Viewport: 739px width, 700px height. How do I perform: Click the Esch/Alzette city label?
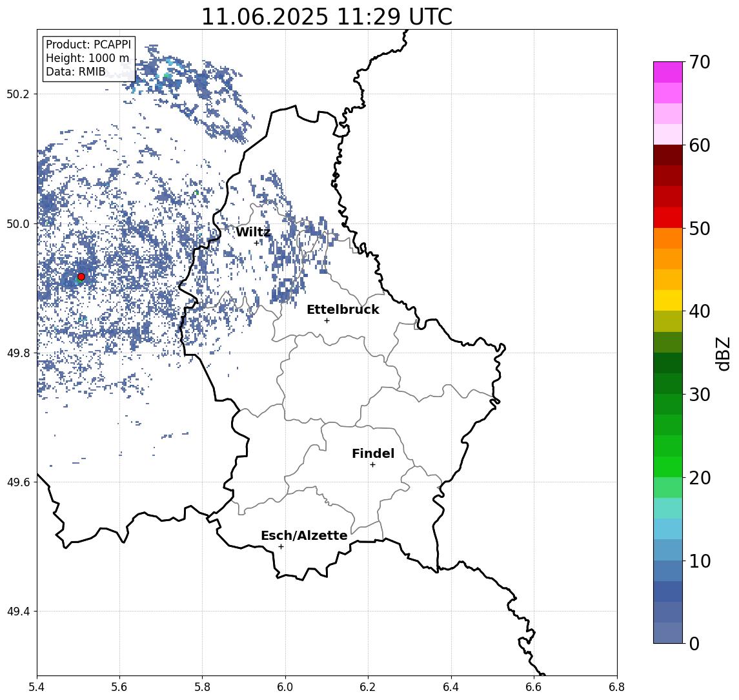tap(304, 535)
